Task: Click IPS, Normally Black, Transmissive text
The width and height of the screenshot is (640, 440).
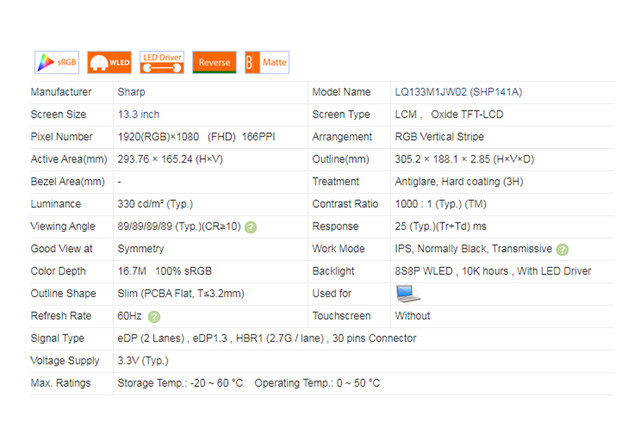Action: point(473,249)
